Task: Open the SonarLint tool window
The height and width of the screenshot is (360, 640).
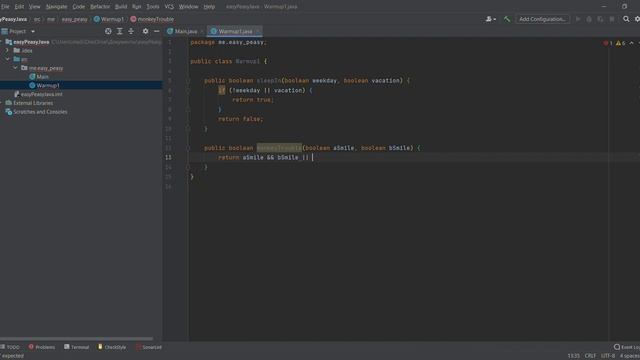Action: click(x=149, y=347)
